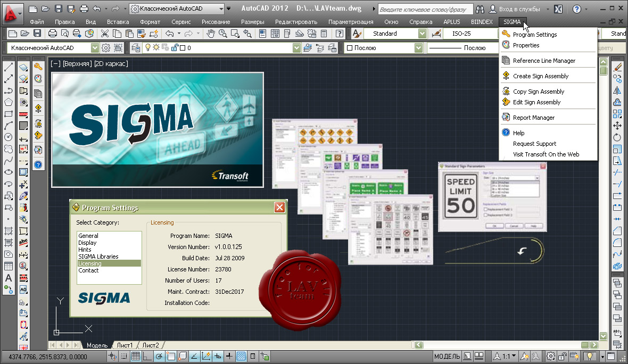628x364 pixels.
Task: Toggle the layer 0 lock icon
Action: pos(175,48)
